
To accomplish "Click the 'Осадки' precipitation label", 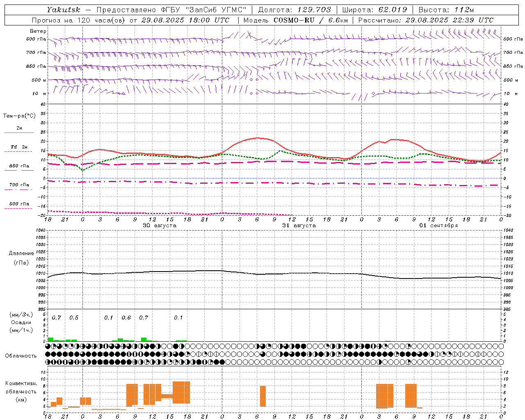I will [21, 322].
